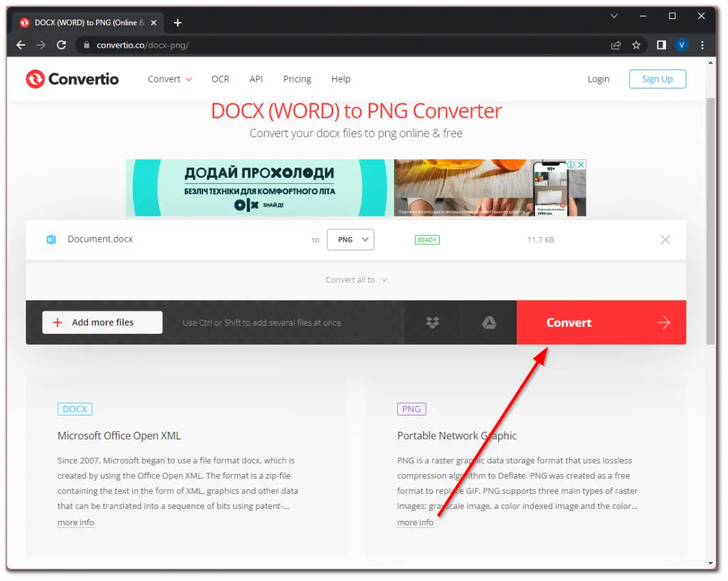
Task: Close the banner advertisement
Action: (x=581, y=164)
